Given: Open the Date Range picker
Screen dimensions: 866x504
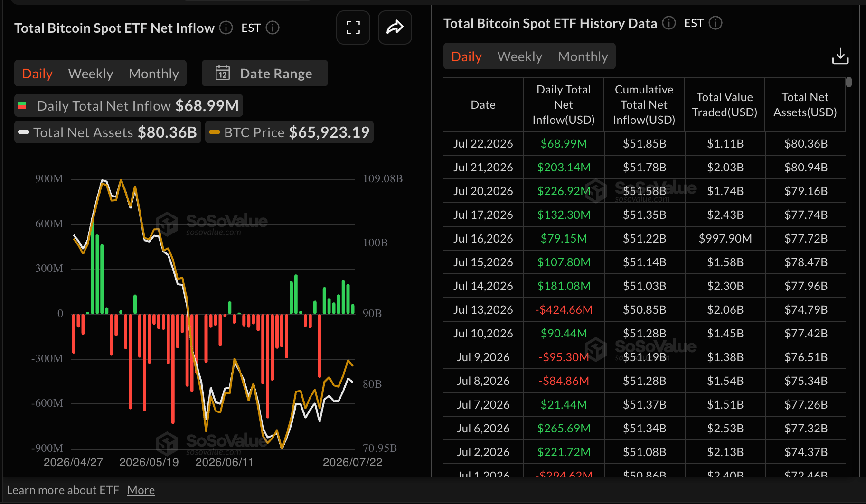Looking at the screenshot, I should click(264, 73).
